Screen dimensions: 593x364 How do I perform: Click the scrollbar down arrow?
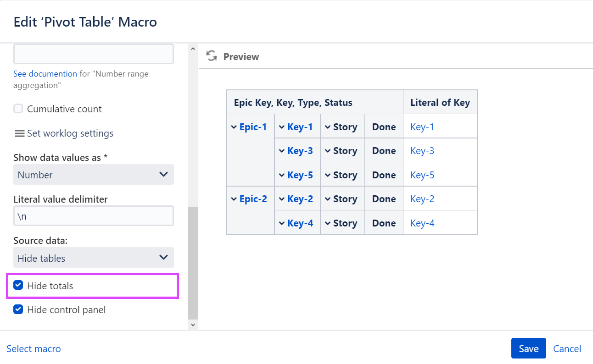[x=192, y=324]
